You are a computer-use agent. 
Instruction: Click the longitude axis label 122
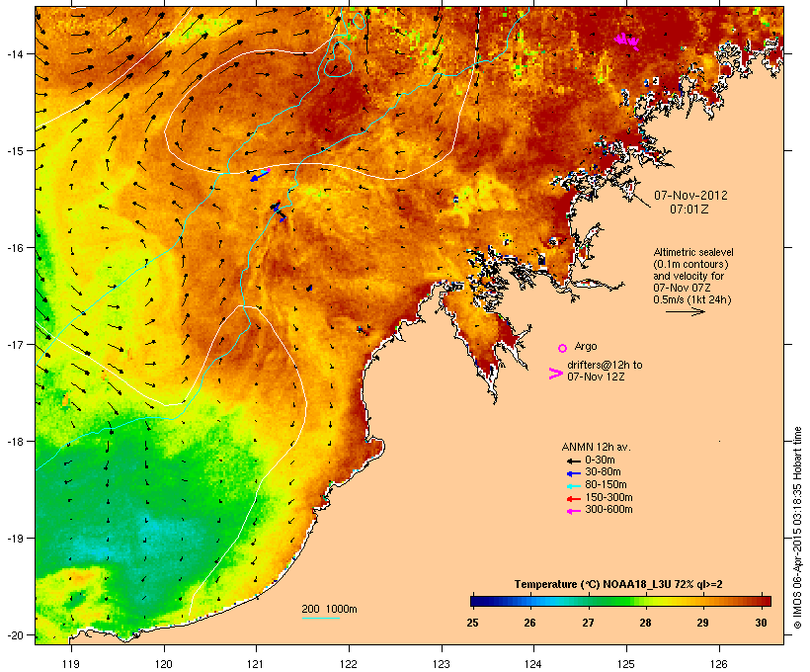(349, 664)
